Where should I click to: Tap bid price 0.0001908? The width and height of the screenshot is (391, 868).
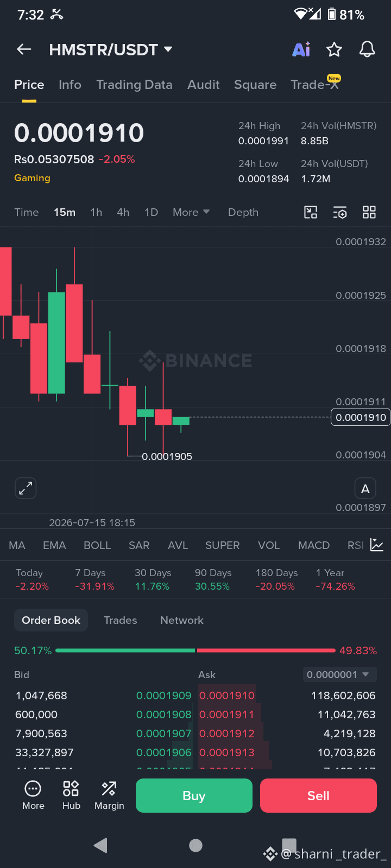pos(164,714)
